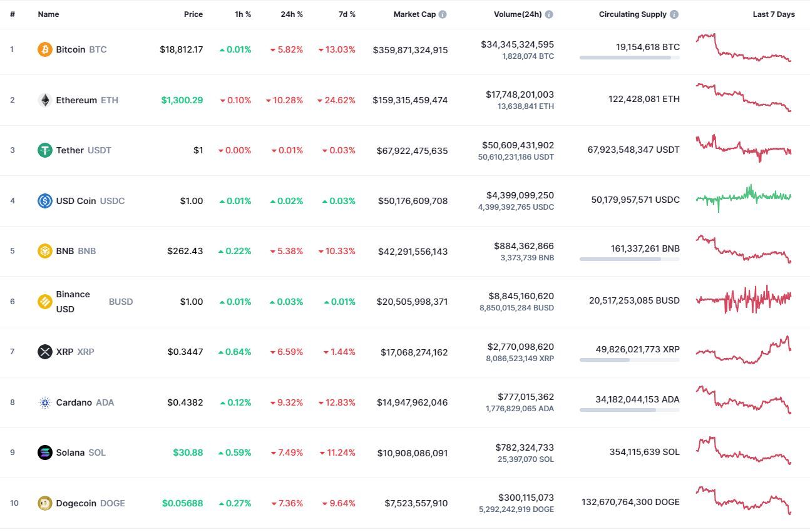The width and height of the screenshot is (810, 532).
Task: Click the Solana logo icon
Action: (x=45, y=453)
